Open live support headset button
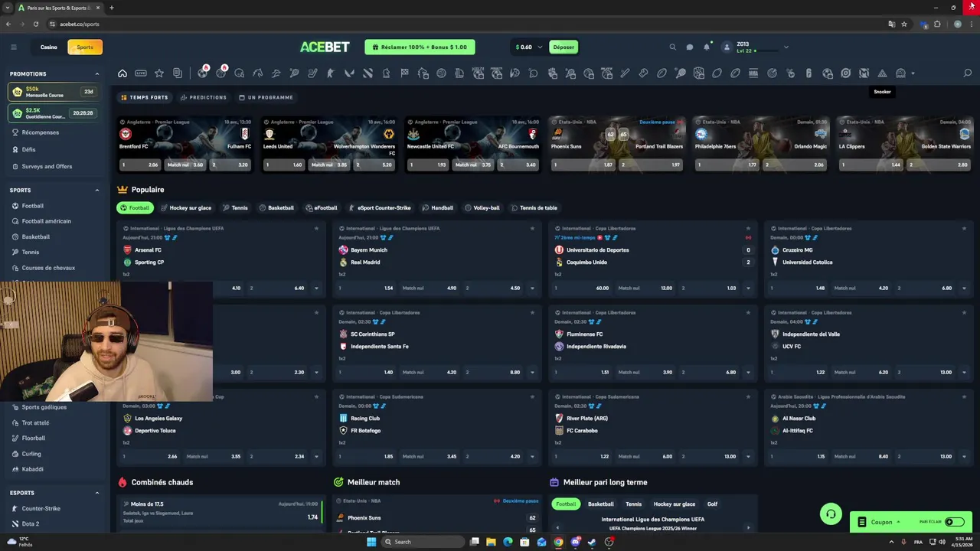Image resolution: width=980 pixels, height=551 pixels. pos(830,514)
